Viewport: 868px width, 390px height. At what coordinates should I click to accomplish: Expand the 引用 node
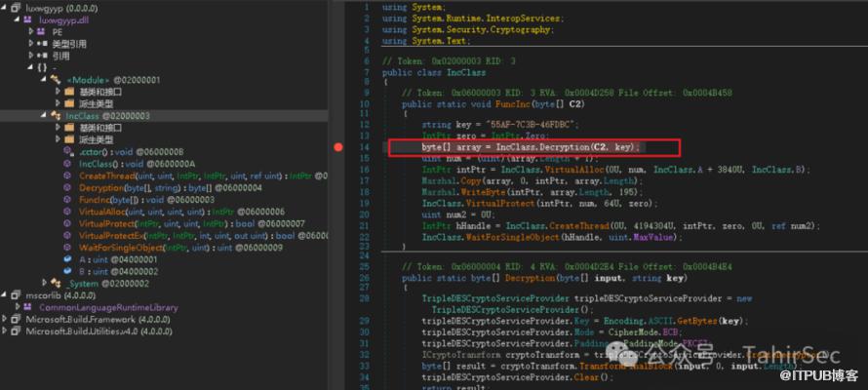pyautogui.click(x=31, y=56)
